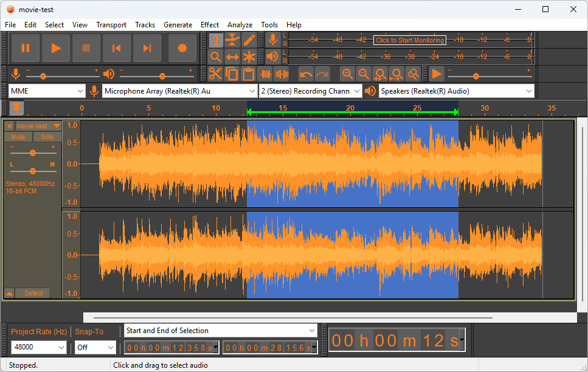Click the Zoom Toggle icon
The image size is (588, 372).
tap(413, 74)
